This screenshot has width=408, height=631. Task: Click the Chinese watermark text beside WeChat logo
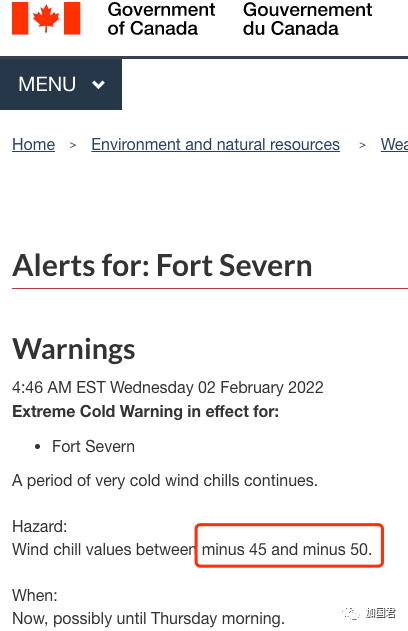pyautogui.click(x=381, y=613)
